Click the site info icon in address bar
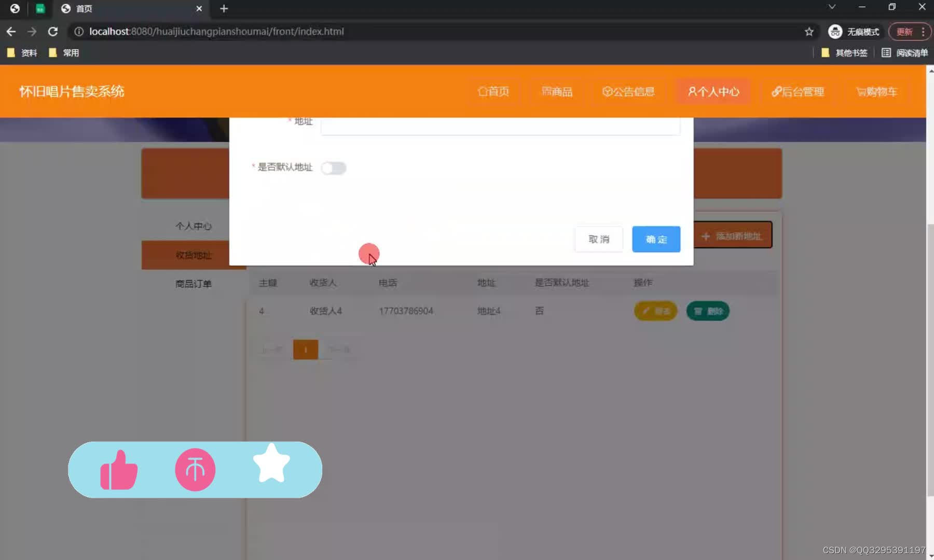This screenshot has width=934, height=560. [x=79, y=32]
